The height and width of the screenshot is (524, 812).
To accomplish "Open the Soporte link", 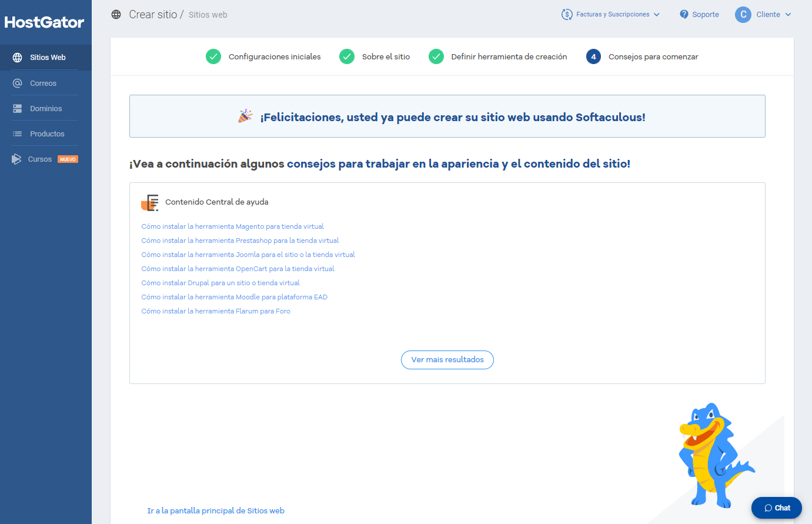I will [706, 15].
